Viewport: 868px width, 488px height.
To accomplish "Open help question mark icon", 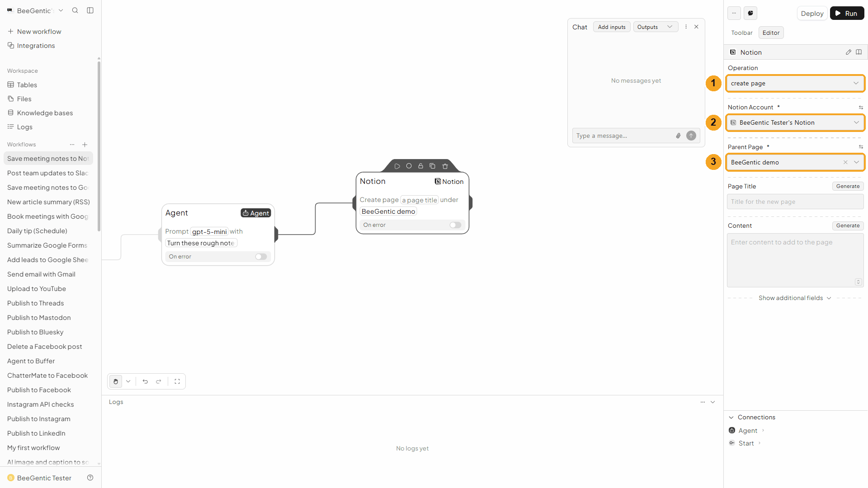I will (90, 478).
